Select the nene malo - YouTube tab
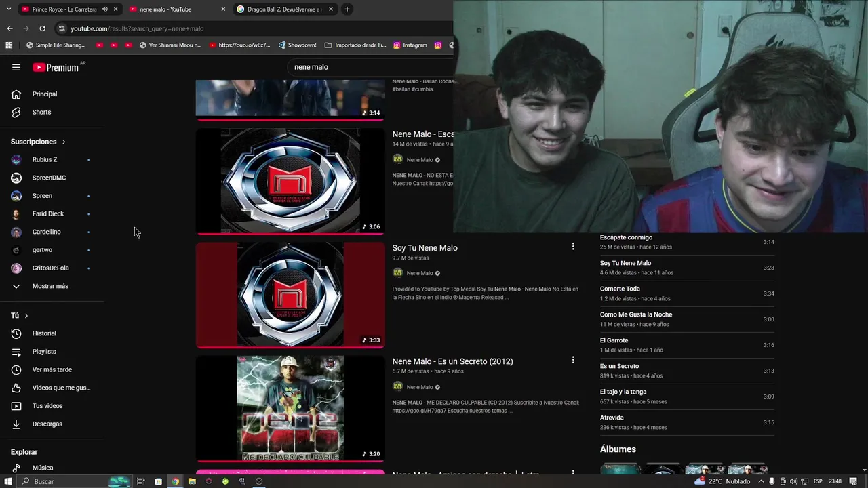Image resolution: width=868 pixels, height=488 pixels. coord(176,9)
